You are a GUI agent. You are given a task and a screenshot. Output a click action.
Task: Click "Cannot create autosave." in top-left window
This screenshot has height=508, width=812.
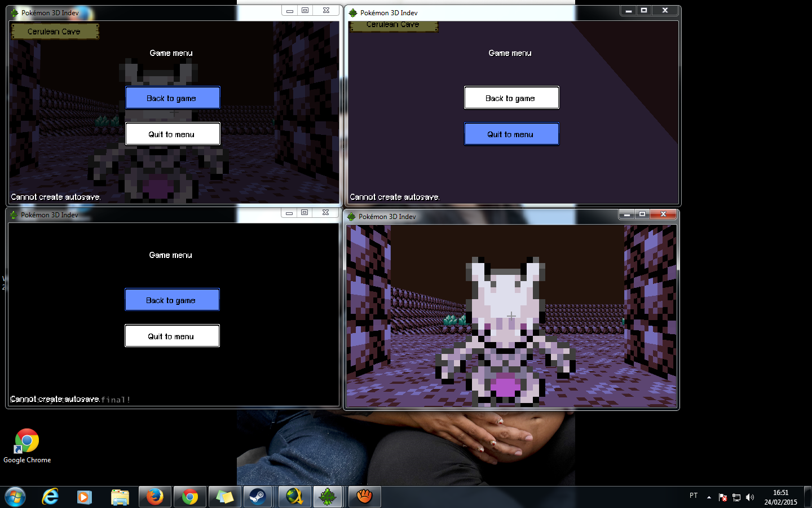pos(56,197)
